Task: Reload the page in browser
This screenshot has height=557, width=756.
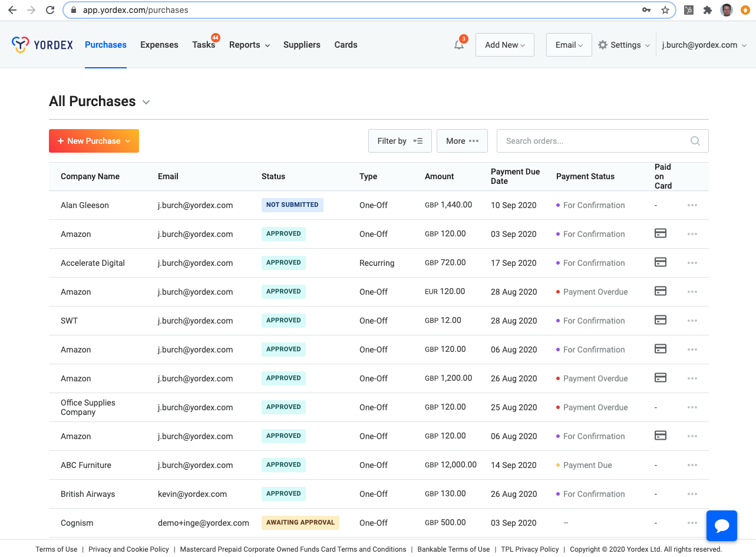Action: [50, 10]
